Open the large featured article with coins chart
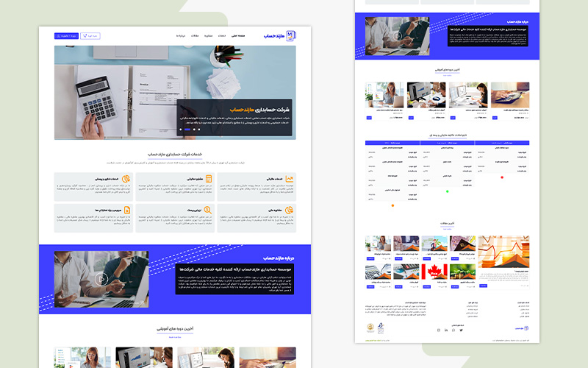This screenshot has width=588, height=368. (503, 252)
